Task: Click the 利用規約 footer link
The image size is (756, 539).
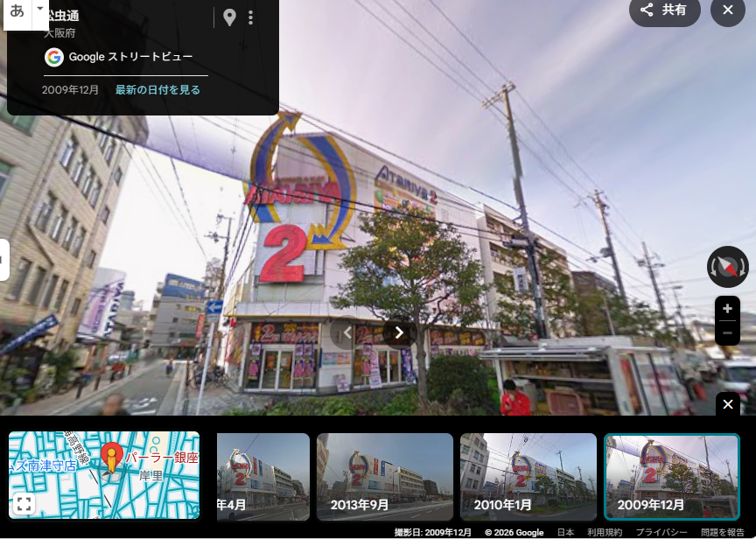Action: tap(605, 532)
